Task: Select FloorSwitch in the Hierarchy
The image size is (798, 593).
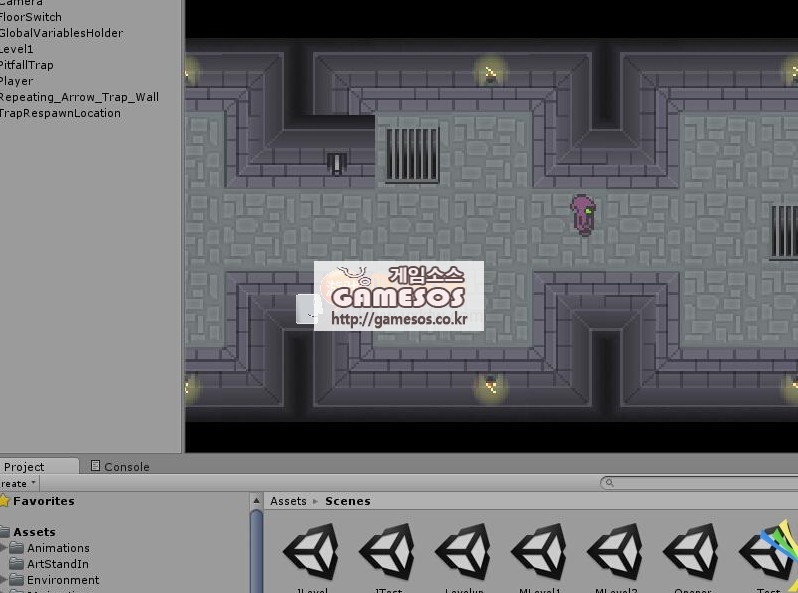Action: pyautogui.click(x=31, y=17)
